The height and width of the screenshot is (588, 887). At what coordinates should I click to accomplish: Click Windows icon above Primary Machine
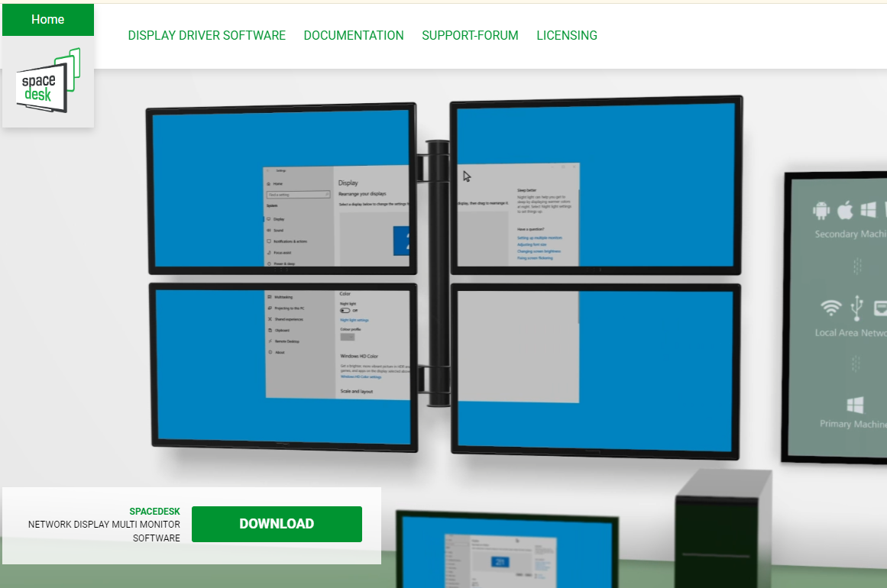855,405
